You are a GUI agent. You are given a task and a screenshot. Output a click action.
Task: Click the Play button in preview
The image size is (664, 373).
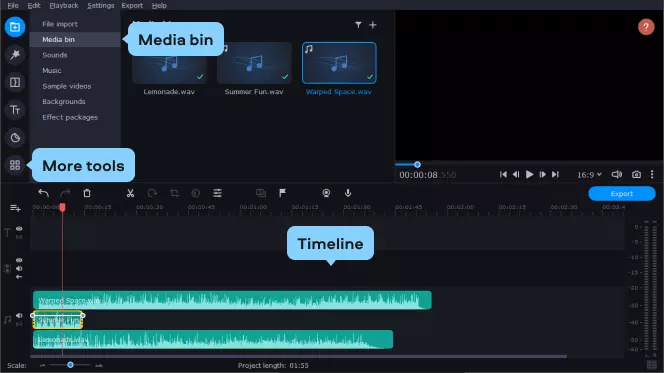tap(529, 174)
